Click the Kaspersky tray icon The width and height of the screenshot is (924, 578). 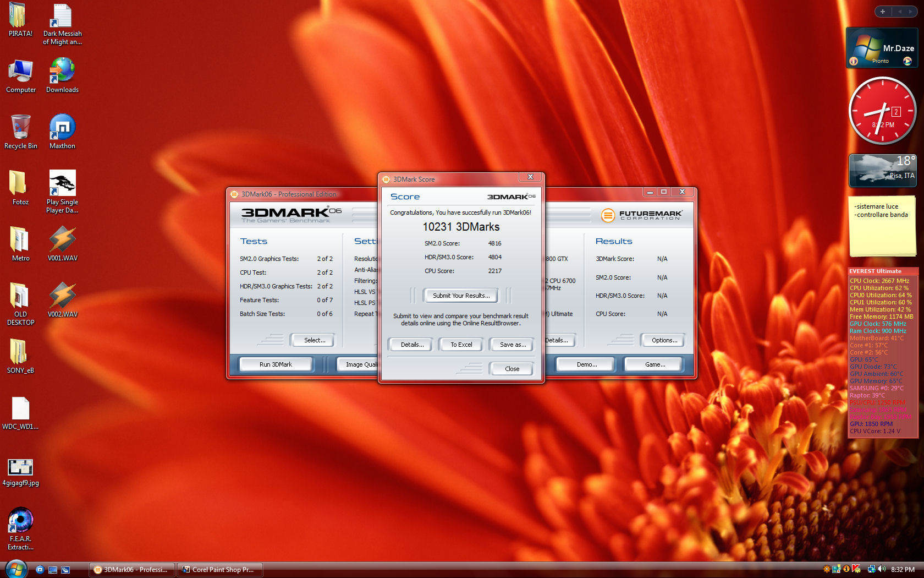click(856, 569)
